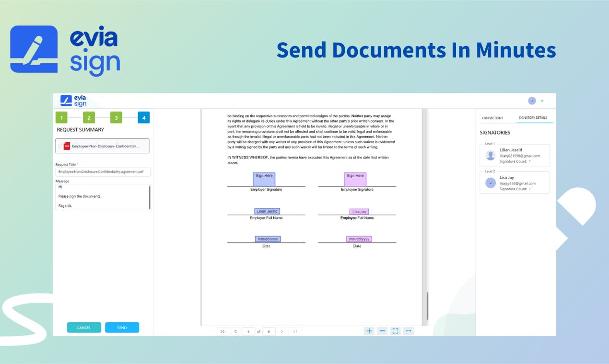Click the Employee Sign Here field

click(355, 179)
